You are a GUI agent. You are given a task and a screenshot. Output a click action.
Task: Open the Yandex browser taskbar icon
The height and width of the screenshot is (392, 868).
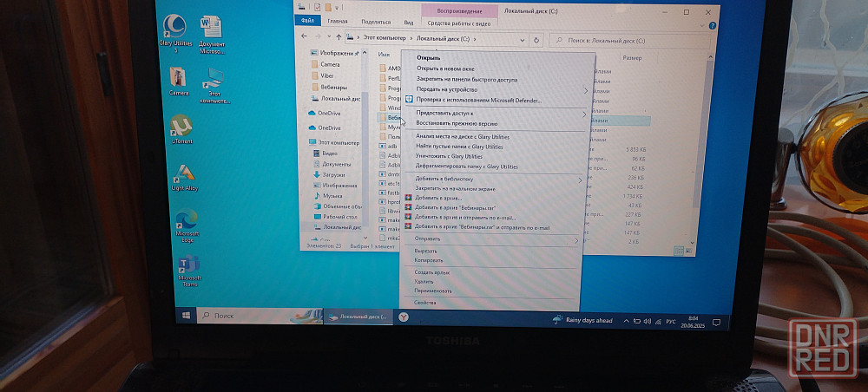click(x=404, y=317)
